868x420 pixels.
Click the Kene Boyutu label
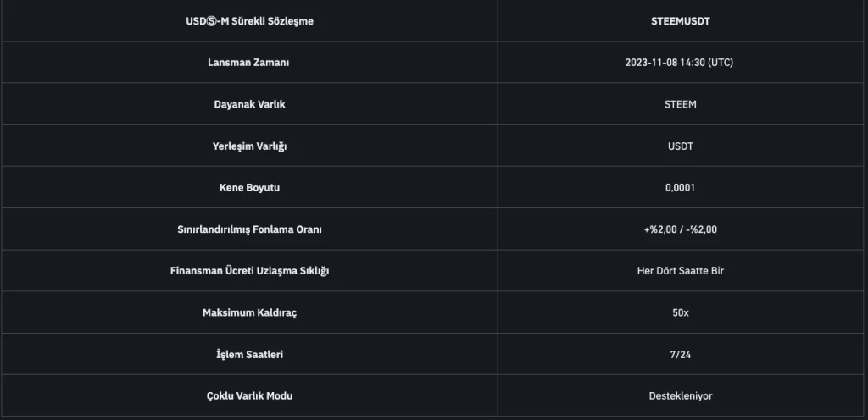(249, 187)
